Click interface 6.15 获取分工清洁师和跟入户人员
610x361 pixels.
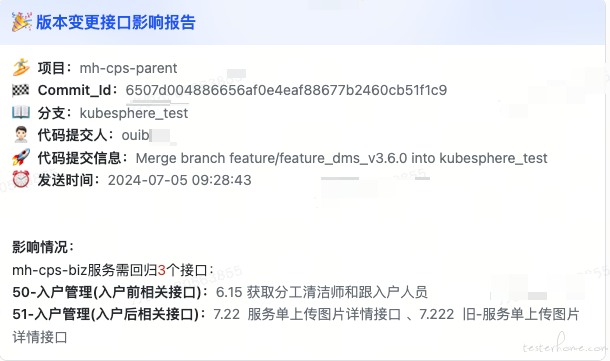322,292
